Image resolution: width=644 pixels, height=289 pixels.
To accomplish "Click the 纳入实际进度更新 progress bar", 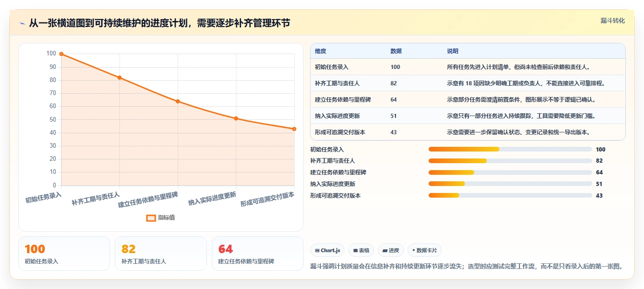I will tap(510, 184).
